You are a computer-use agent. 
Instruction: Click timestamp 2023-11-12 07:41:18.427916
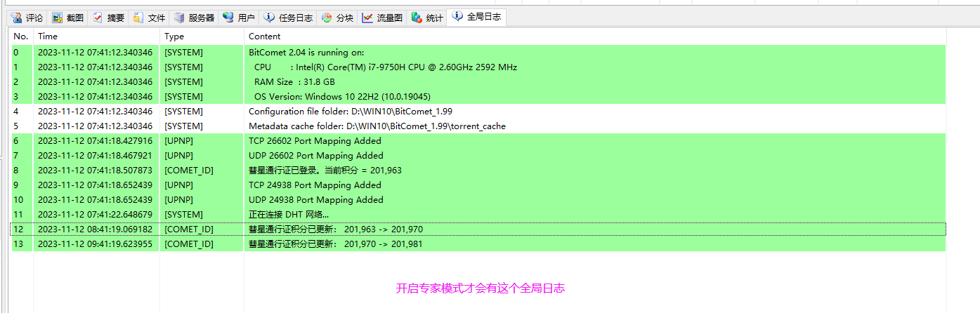pos(95,141)
